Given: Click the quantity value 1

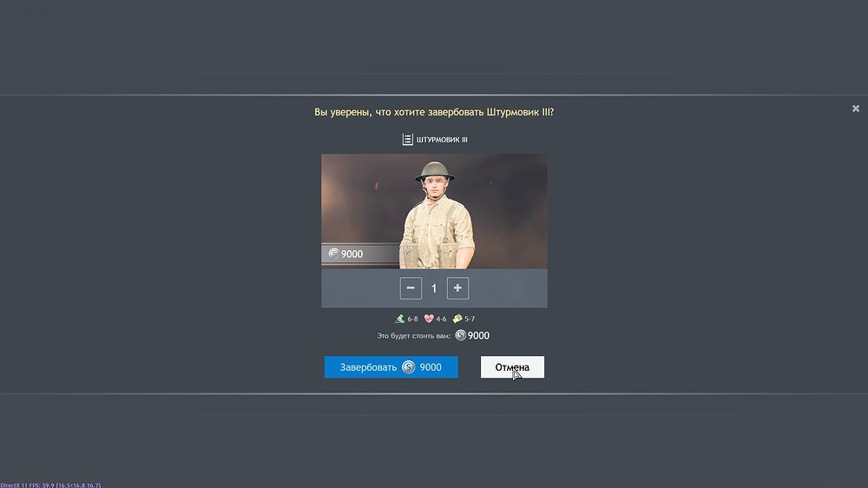Looking at the screenshot, I should click(x=434, y=288).
